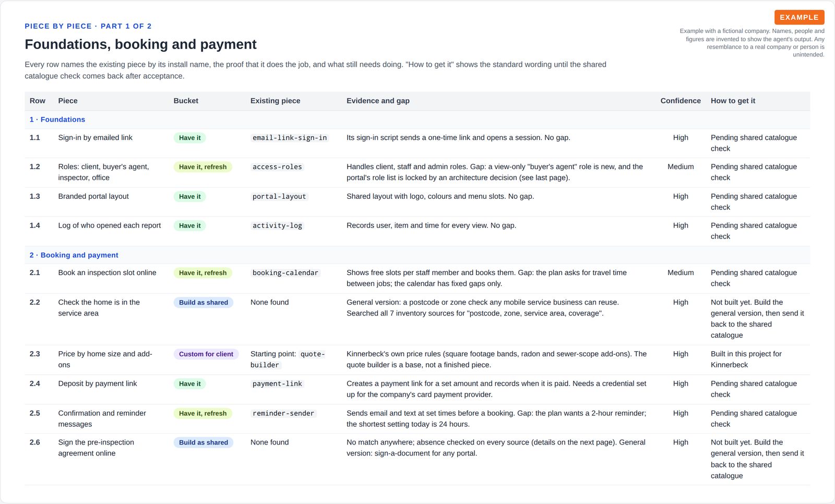
Task: Click the Have it badge for row 1.1
Action: coord(190,138)
